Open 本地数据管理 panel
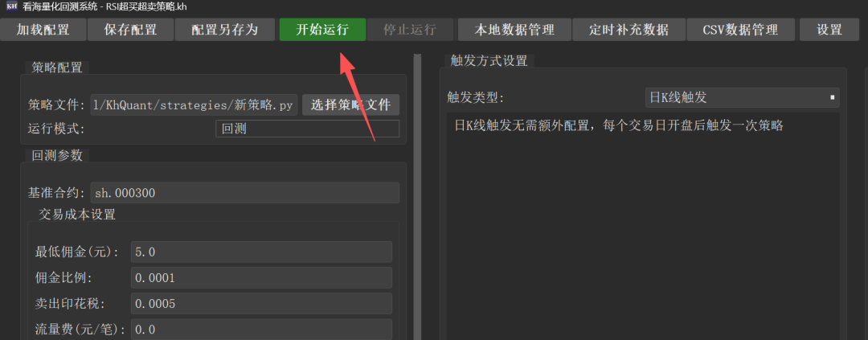The image size is (868, 340). click(514, 30)
